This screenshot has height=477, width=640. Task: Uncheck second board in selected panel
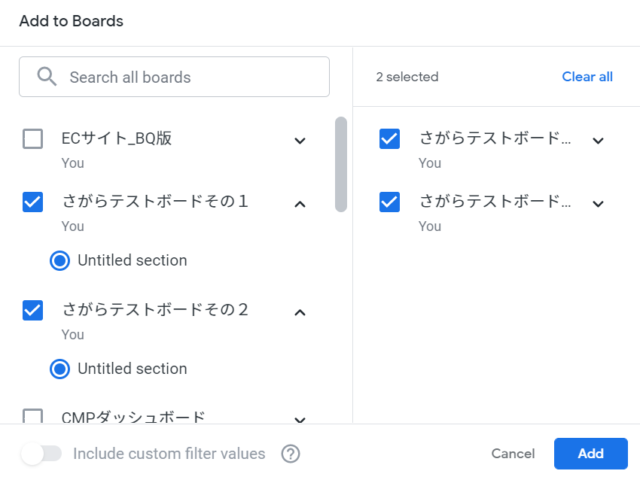click(x=389, y=202)
